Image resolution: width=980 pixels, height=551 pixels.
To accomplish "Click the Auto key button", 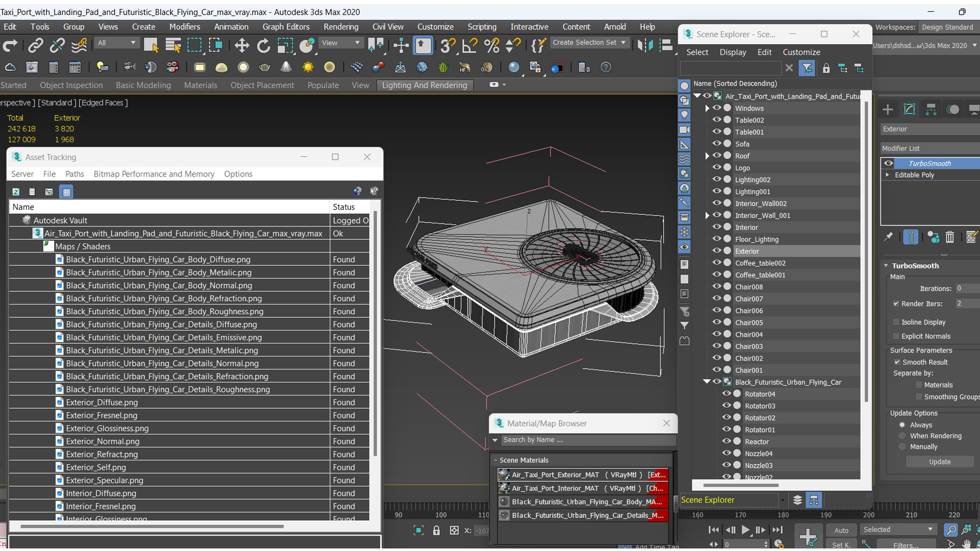I will point(841,531).
